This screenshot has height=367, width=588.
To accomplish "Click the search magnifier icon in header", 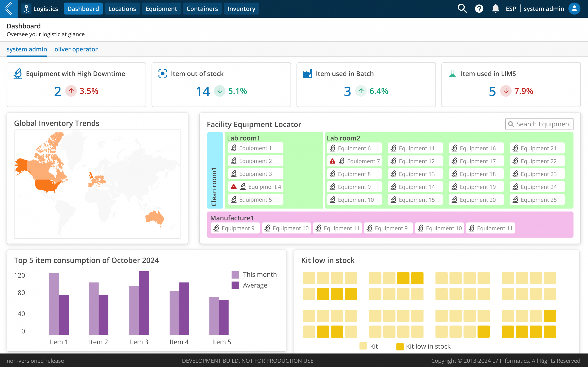I will coord(462,9).
